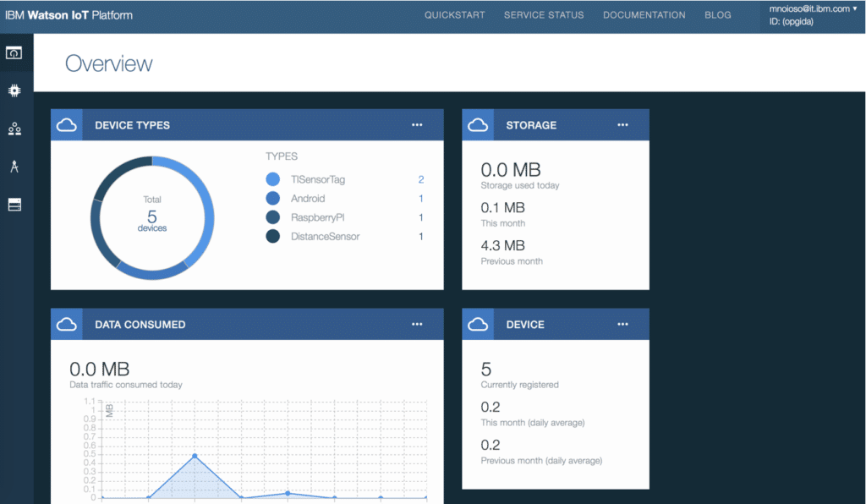Viewport: 866px width, 504px height.
Task: Open the Documentation menu item
Action: click(644, 15)
